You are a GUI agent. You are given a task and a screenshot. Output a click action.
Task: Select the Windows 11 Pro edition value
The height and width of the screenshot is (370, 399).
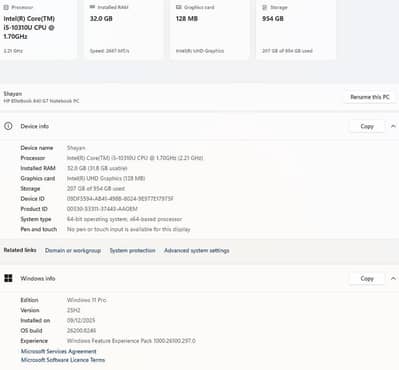click(x=87, y=300)
